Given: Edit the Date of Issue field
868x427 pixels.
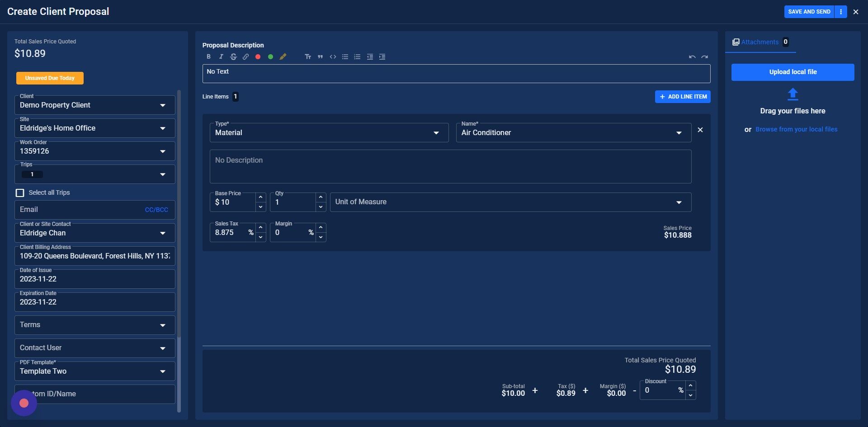Looking at the screenshot, I should click(x=94, y=279).
